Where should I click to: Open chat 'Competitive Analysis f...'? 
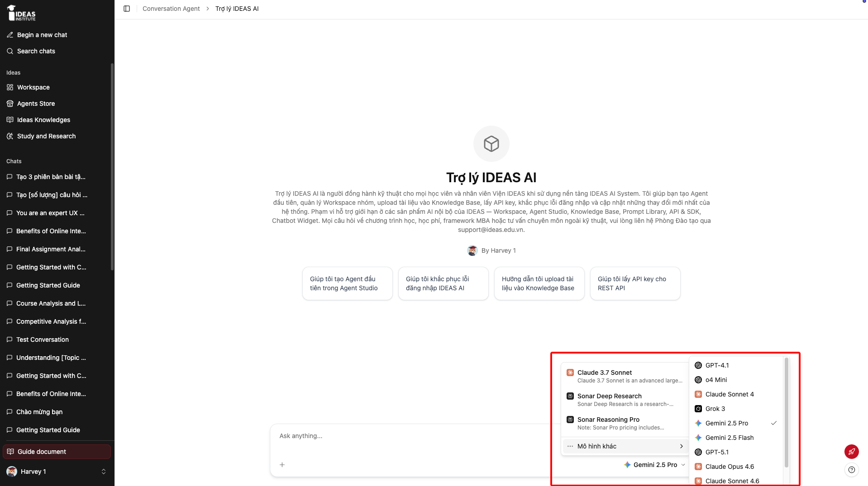coord(57,321)
